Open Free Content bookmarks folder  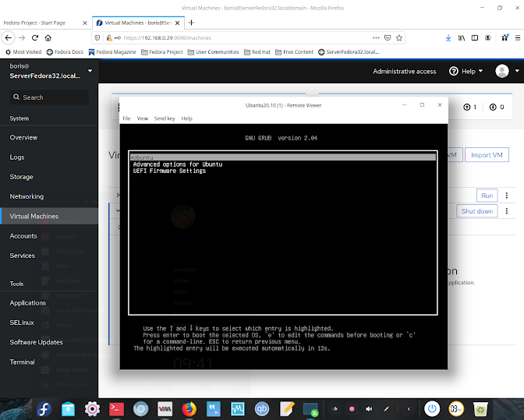click(x=294, y=51)
